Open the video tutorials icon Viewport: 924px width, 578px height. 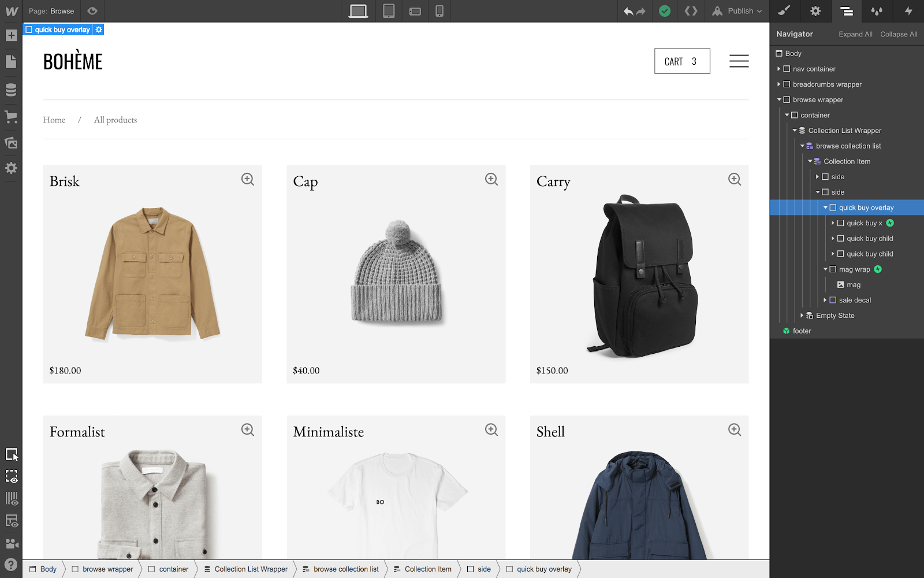pos(12,543)
